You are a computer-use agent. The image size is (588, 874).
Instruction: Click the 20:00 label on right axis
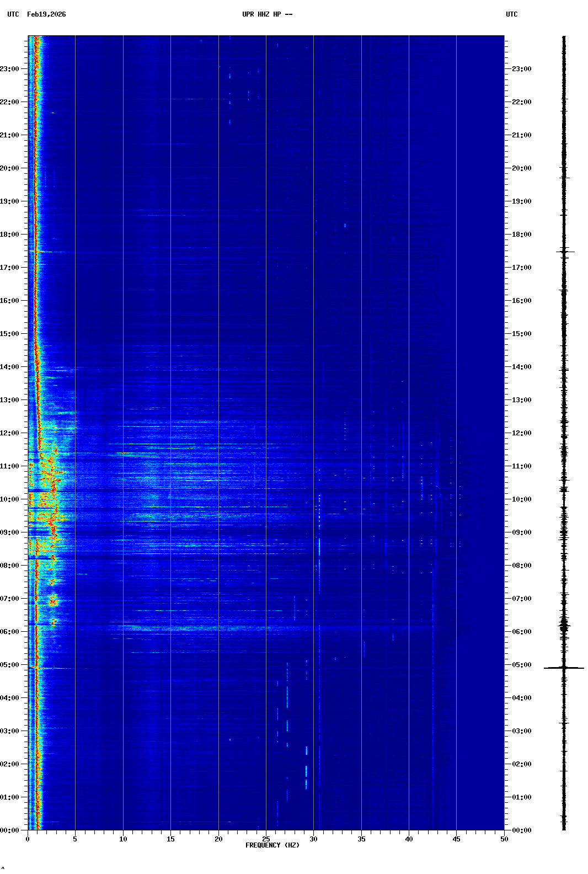click(521, 168)
